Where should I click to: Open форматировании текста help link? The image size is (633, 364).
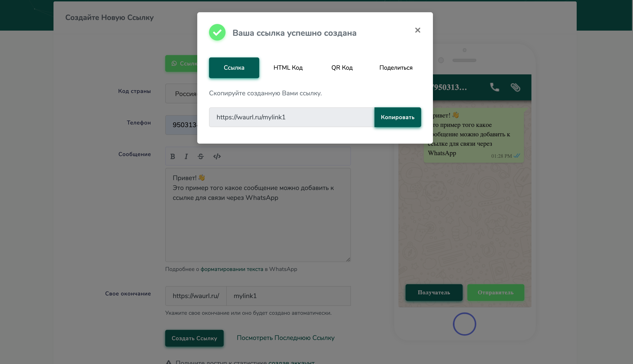(x=232, y=269)
